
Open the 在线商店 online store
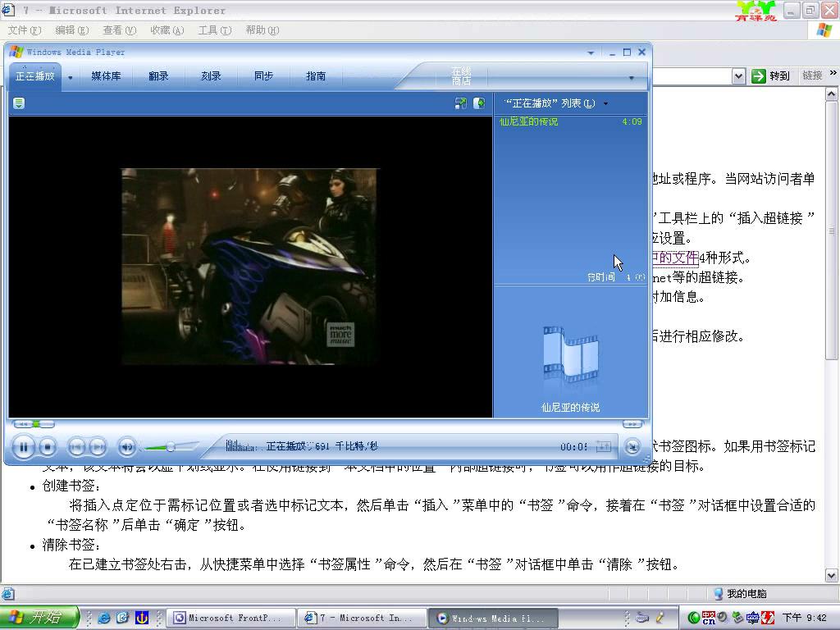pos(461,76)
